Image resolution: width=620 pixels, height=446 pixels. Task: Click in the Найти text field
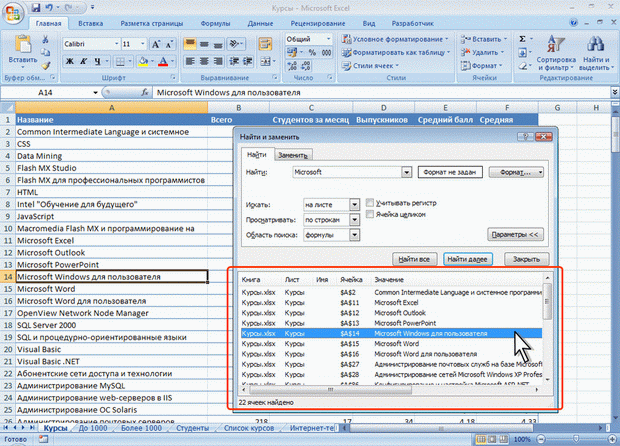click(x=347, y=172)
